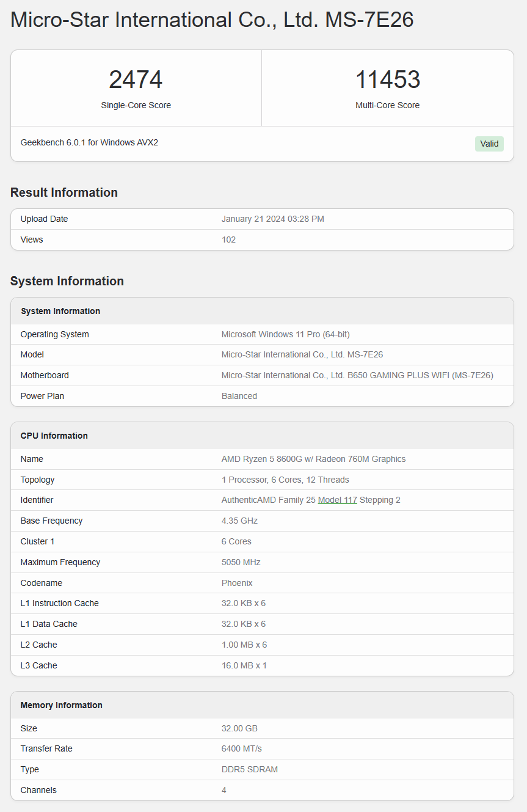Click the Upload Date value January 21 2024

tap(272, 219)
